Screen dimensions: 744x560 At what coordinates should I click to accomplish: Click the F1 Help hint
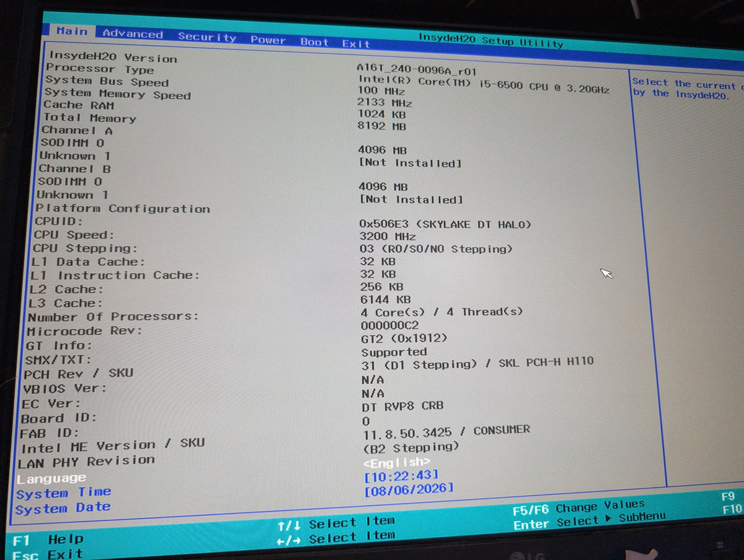coord(48,539)
